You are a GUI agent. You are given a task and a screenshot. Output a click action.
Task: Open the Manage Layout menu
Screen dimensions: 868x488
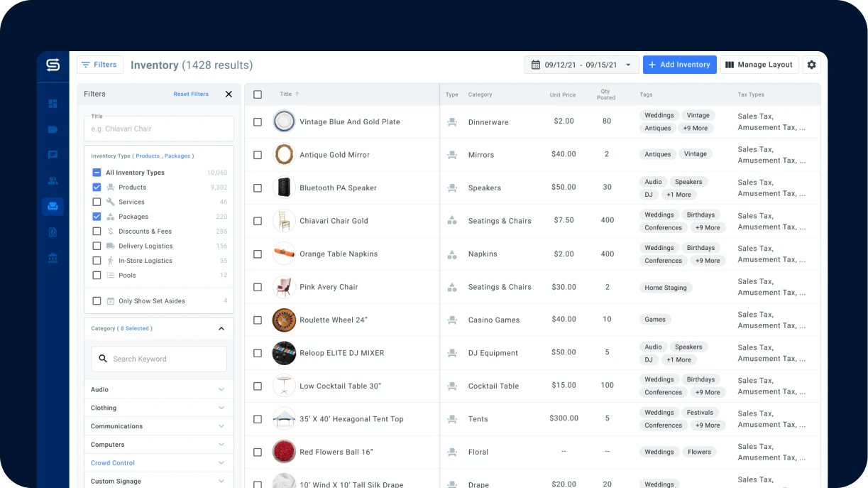click(759, 64)
